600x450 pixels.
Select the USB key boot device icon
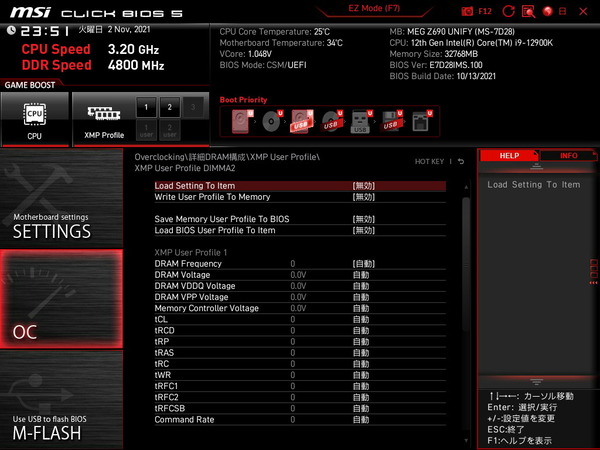(x=361, y=121)
